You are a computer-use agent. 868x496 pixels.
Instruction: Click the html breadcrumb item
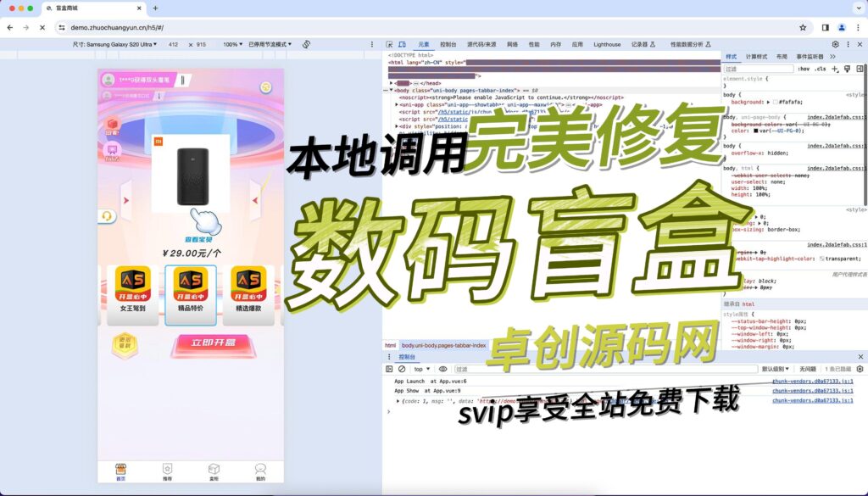point(390,345)
